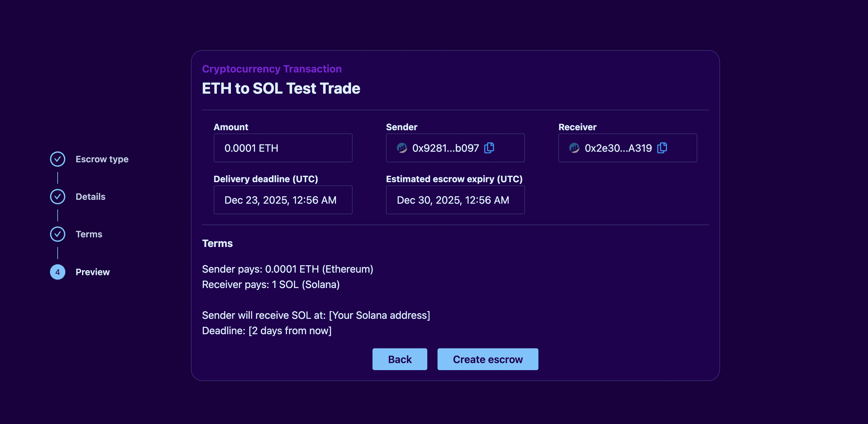The height and width of the screenshot is (424, 868).
Task: Go to the Details step
Action: pos(90,197)
